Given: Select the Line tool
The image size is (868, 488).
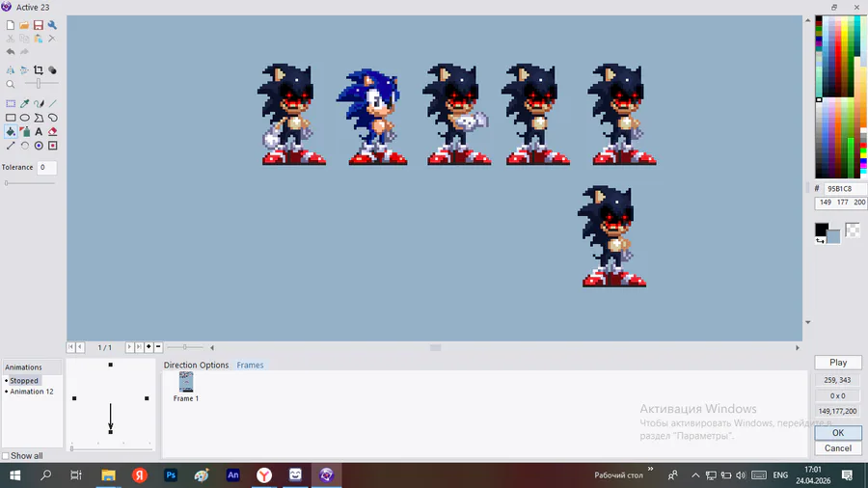Looking at the screenshot, I should (x=52, y=103).
